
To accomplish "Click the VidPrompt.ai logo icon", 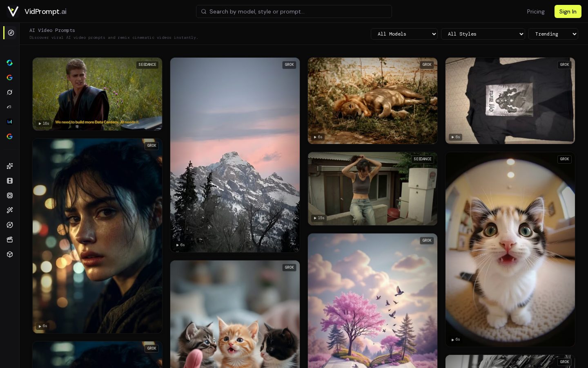I will 13,11.
